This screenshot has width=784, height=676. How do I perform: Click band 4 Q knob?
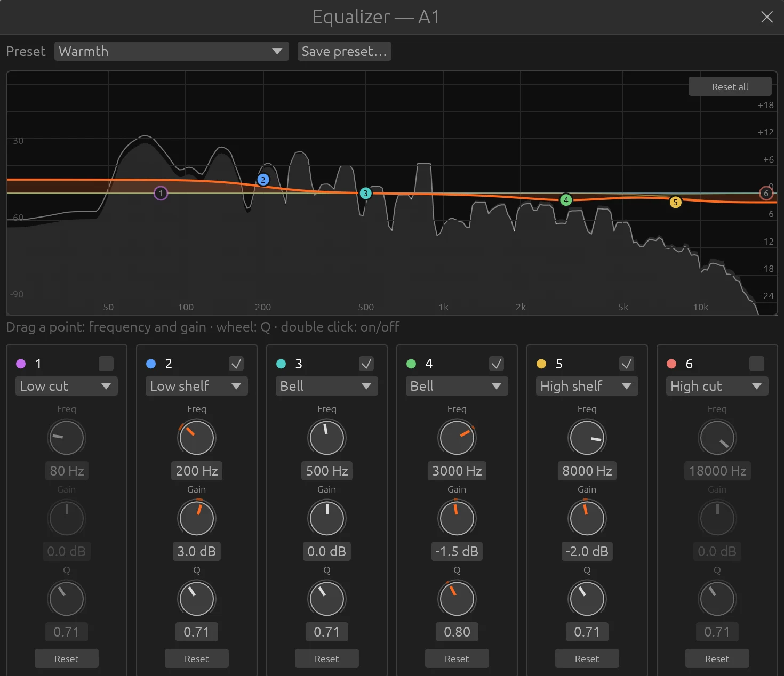tap(457, 599)
